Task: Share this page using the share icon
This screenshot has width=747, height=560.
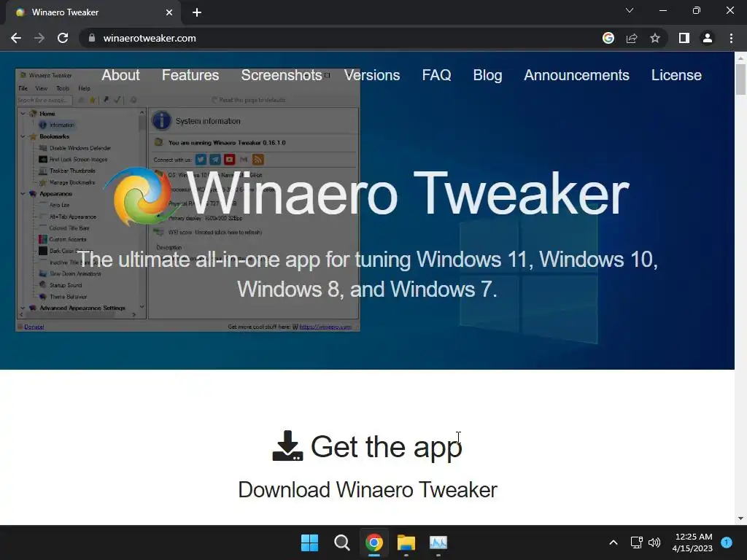Action: coord(632,38)
